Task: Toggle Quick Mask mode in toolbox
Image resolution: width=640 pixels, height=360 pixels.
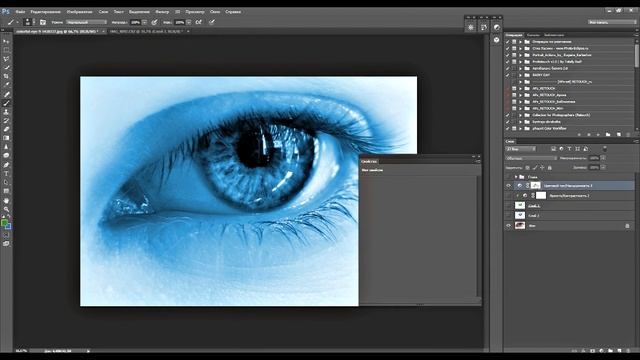Action: (6, 235)
